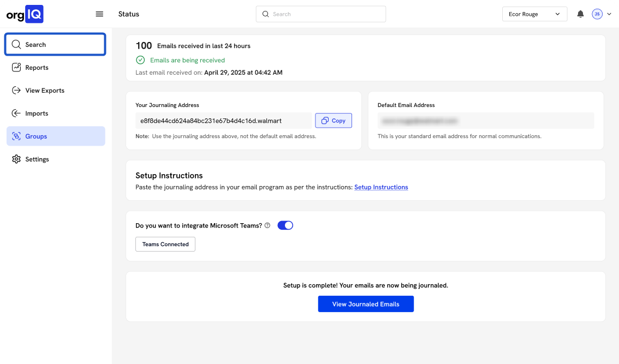This screenshot has height=364, width=619.
Task: Focus the top Search input field
Action: click(x=321, y=14)
